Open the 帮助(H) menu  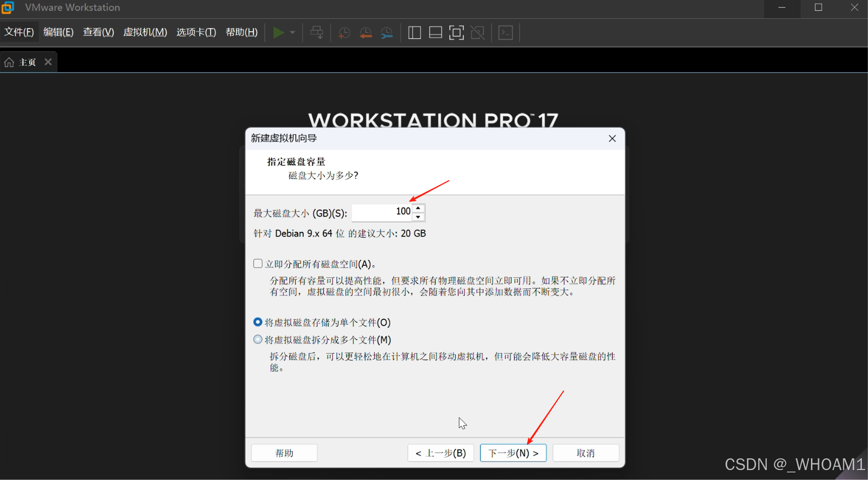pos(242,32)
